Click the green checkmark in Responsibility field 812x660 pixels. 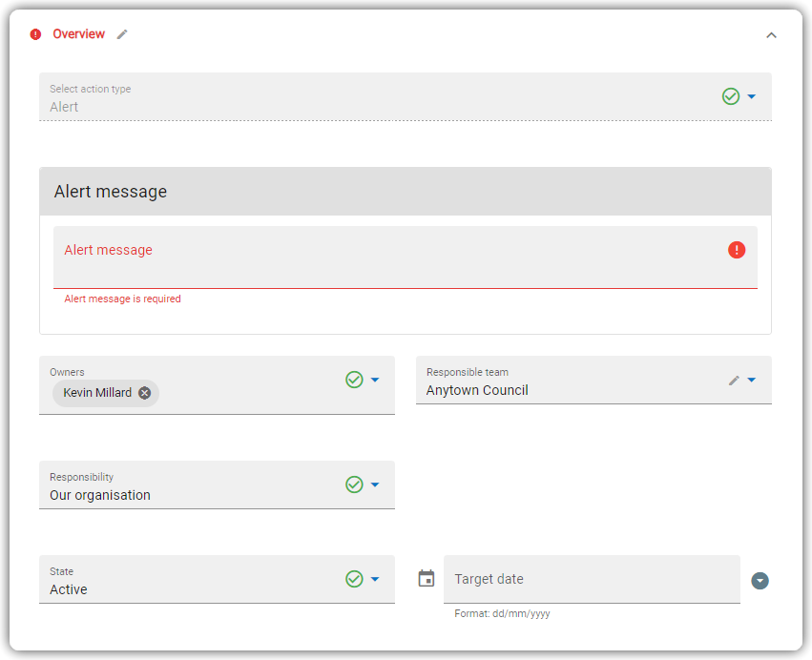pyautogui.click(x=354, y=485)
